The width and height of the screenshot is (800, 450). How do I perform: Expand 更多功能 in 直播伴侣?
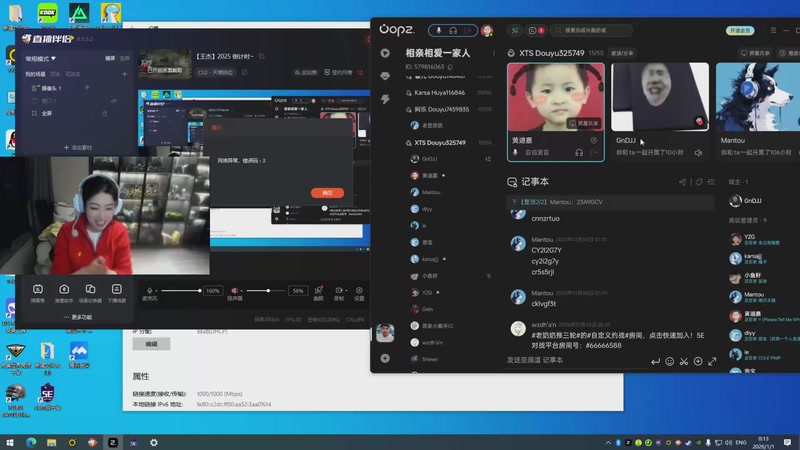[78, 317]
